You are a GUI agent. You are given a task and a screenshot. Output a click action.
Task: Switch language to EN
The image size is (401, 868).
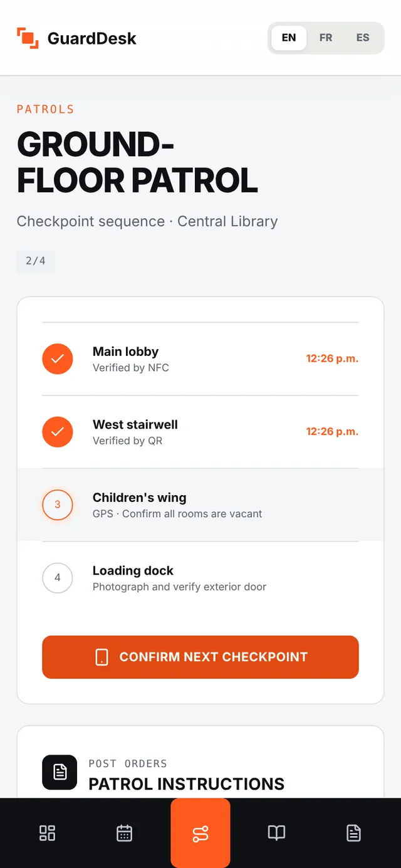pos(289,38)
